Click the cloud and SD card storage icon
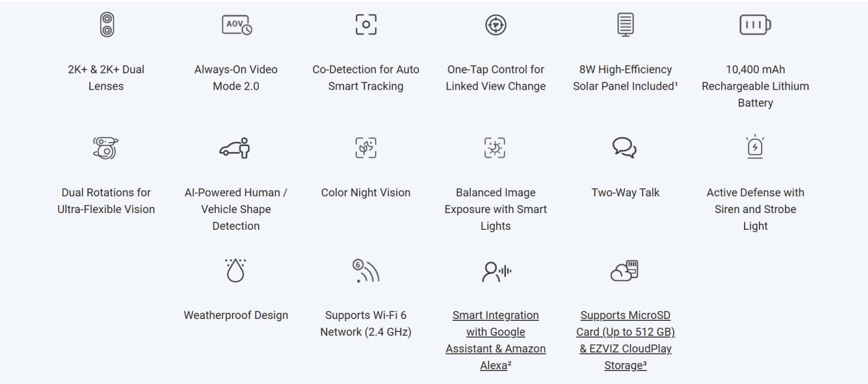 click(x=625, y=271)
